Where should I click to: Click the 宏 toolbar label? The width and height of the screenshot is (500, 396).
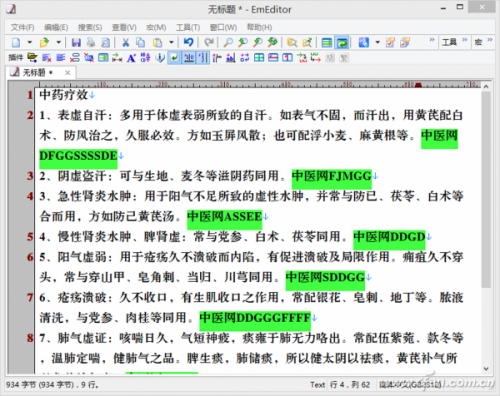(478, 42)
